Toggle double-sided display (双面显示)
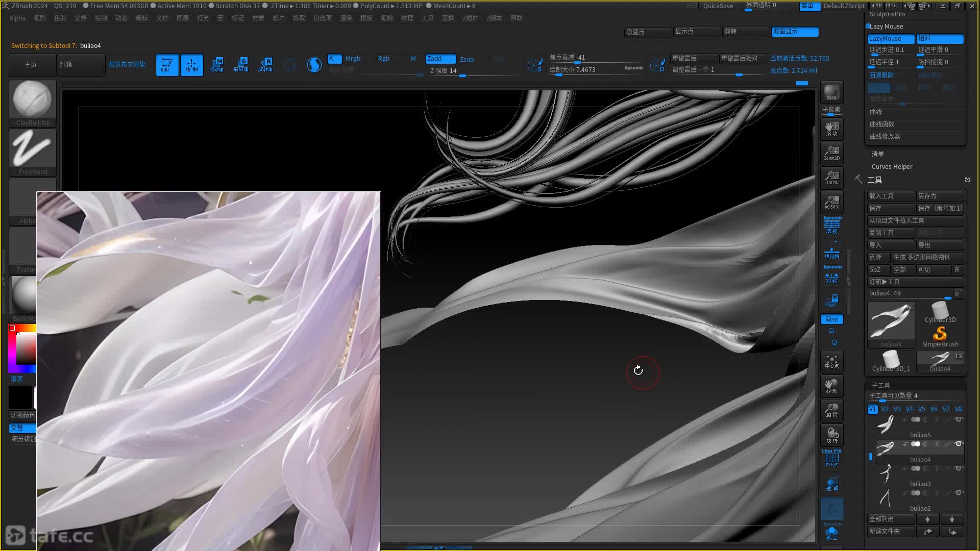This screenshot has height=551, width=980. coord(795,32)
